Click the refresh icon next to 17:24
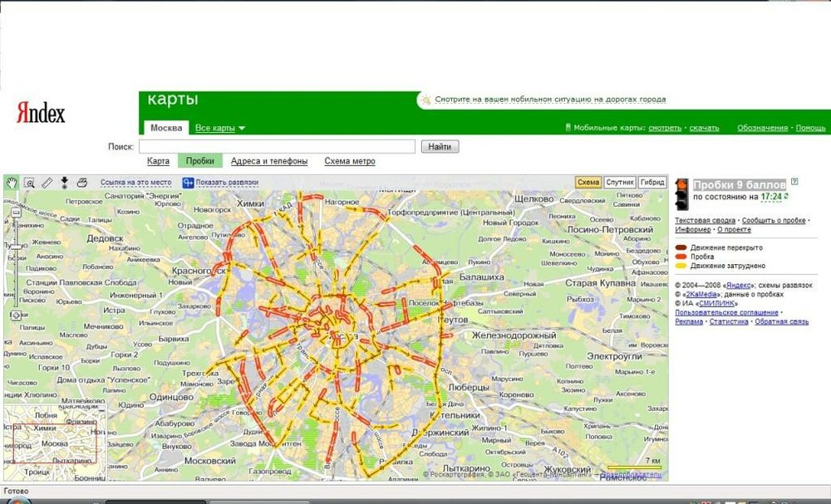The height and width of the screenshot is (504, 831). [x=786, y=196]
